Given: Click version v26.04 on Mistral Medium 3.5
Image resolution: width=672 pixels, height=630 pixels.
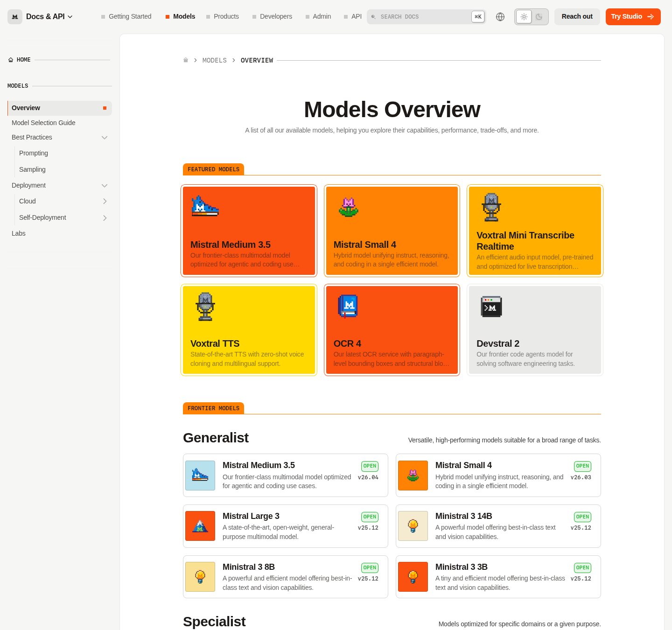Looking at the screenshot, I should click(368, 477).
